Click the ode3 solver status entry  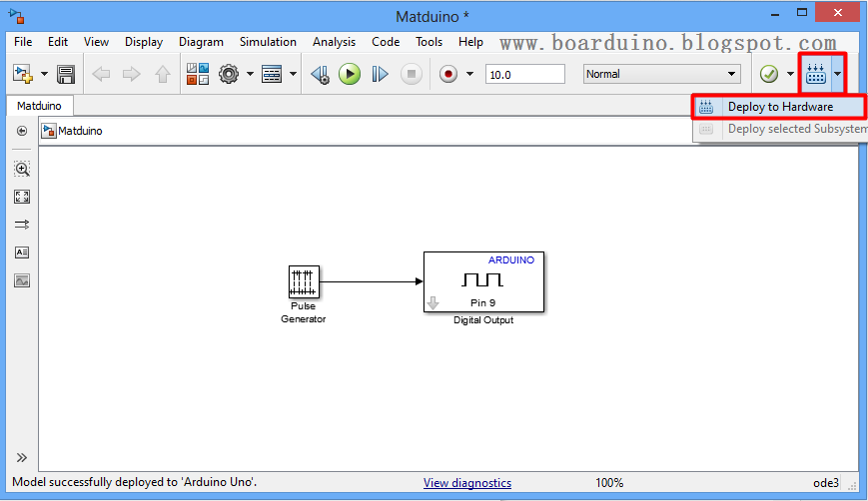click(x=826, y=483)
